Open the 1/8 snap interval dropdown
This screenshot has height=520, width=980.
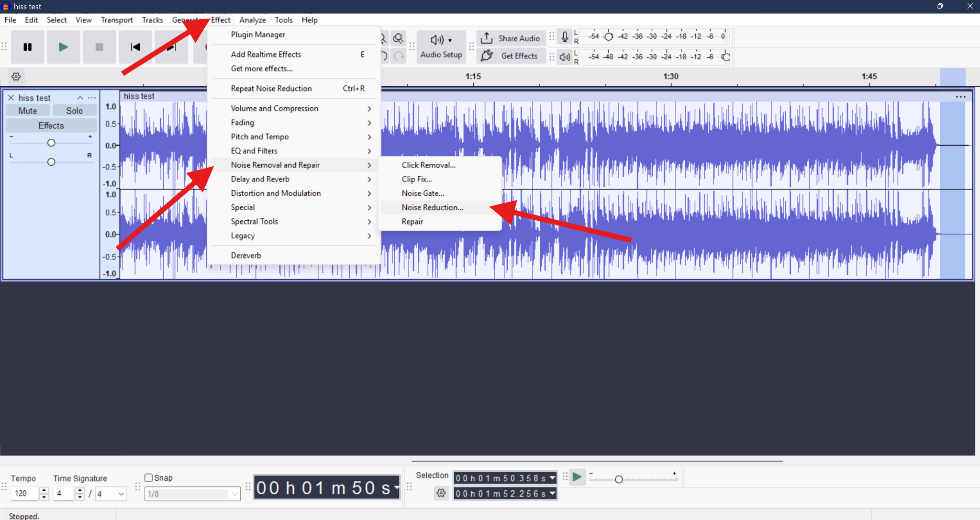coord(234,494)
